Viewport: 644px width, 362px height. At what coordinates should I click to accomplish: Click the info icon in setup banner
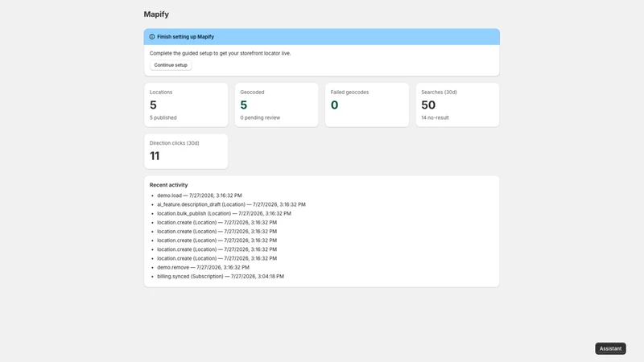(x=152, y=37)
